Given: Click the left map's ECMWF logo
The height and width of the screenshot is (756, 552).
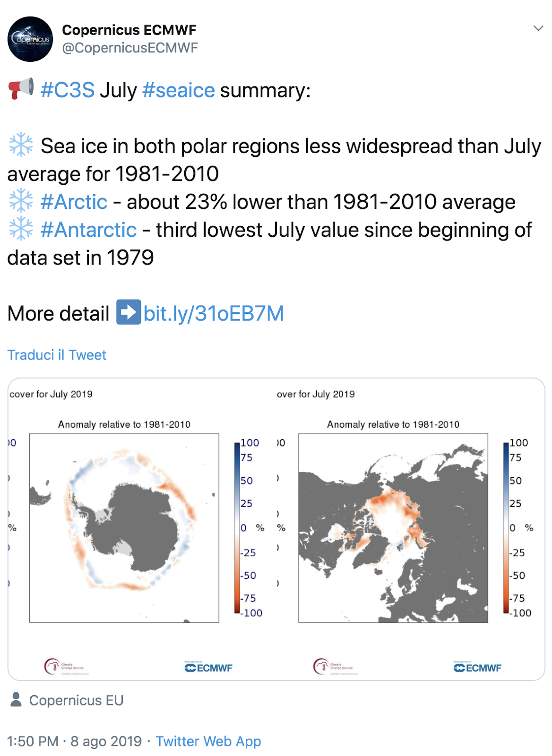Looking at the screenshot, I should [208, 668].
